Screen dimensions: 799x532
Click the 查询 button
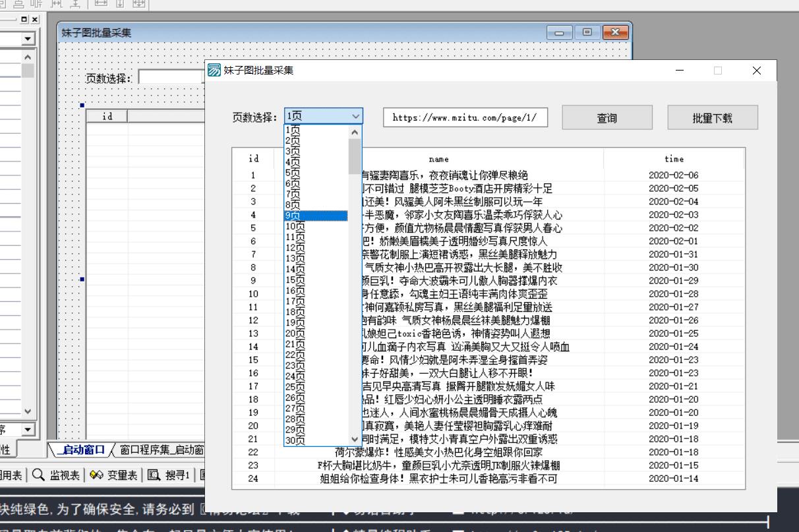tap(607, 118)
